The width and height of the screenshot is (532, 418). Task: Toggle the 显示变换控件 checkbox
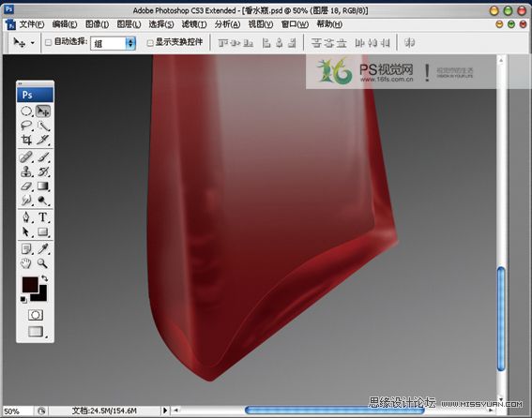pyautogui.click(x=150, y=43)
